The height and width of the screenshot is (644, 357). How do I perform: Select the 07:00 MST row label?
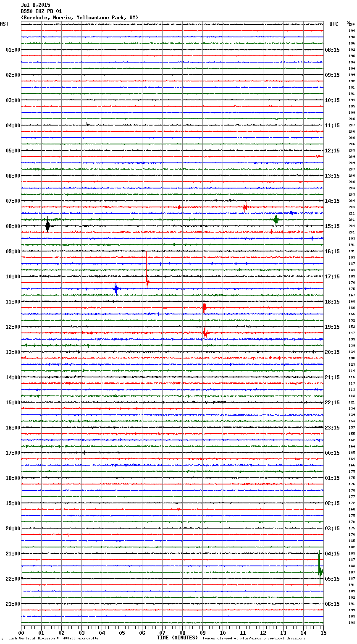pyautogui.click(x=13, y=201)
